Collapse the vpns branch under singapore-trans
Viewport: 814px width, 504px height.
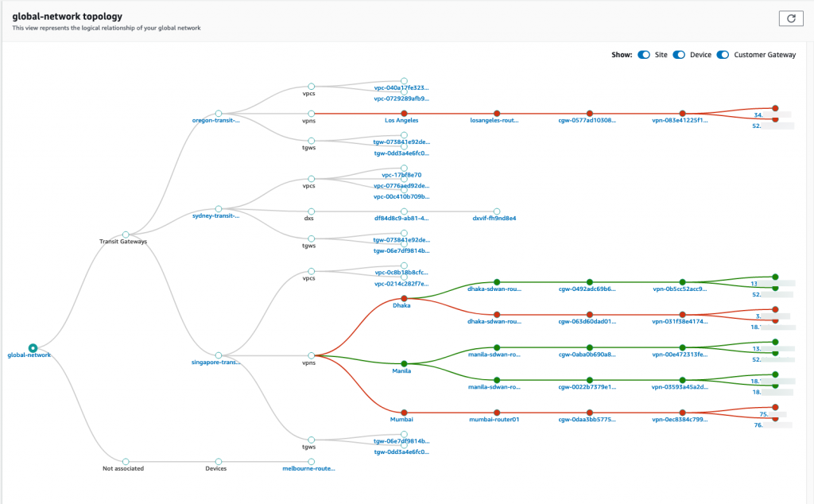coord(311,355)
